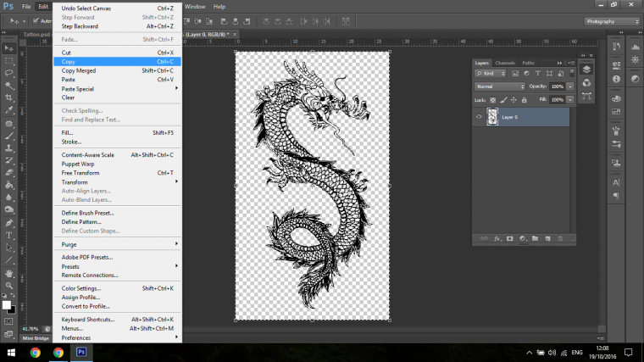Open Mini Bridge panel tab

pyautogui.click(x=36, y=338)
